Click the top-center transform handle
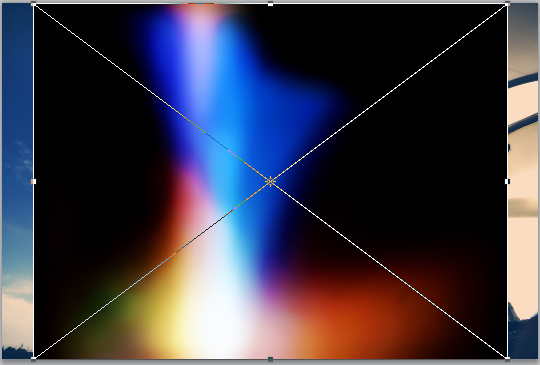This screenshot has width=540, height=365. (x=270, y=4)
